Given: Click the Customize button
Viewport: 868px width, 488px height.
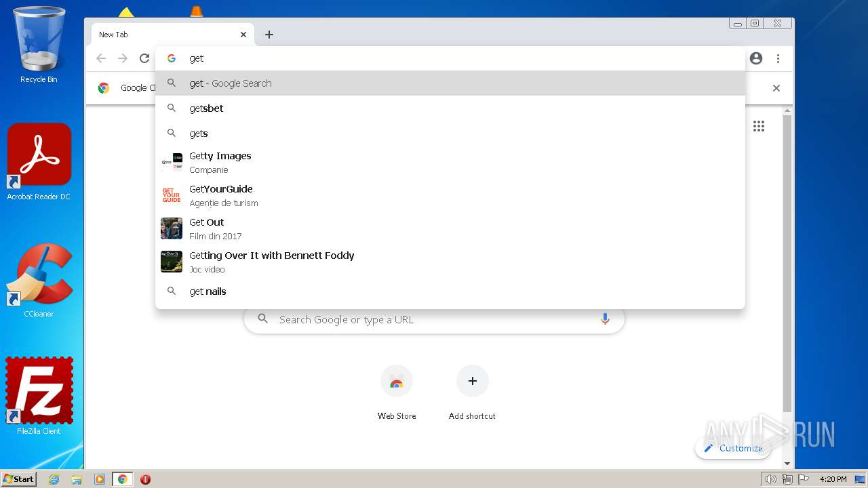Looking at the screenshot, I should (x=733, y=448).
